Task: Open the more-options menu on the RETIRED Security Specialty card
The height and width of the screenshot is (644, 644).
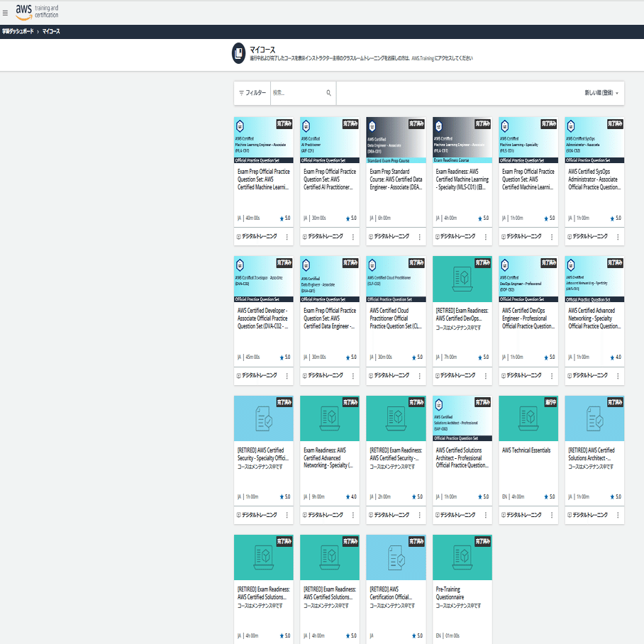Action: pos(287,515)
